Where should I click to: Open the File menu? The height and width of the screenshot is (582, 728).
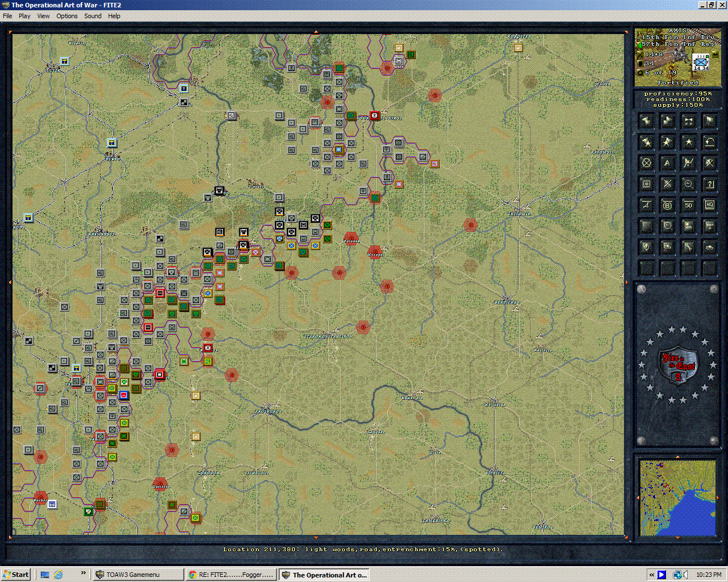7,15
